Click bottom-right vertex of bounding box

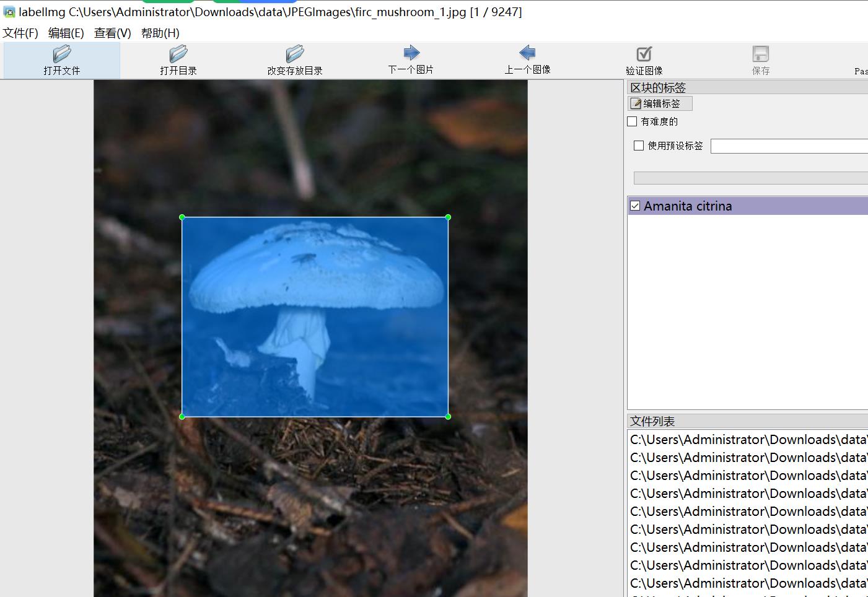(448, 417)
